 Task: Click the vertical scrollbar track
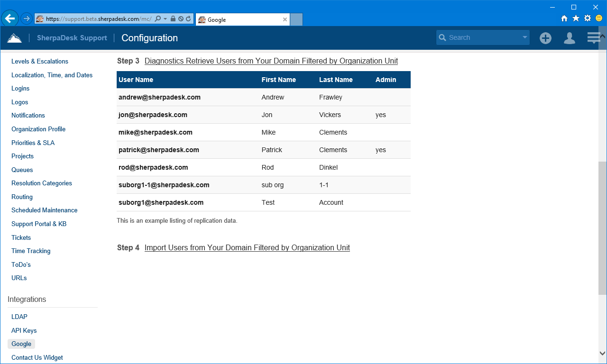point(603,261)
